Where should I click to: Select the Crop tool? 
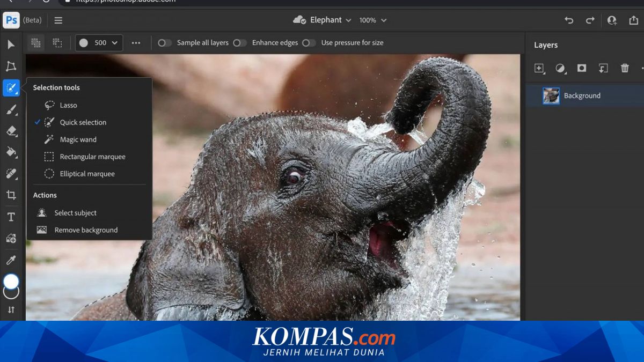(11, 195)
